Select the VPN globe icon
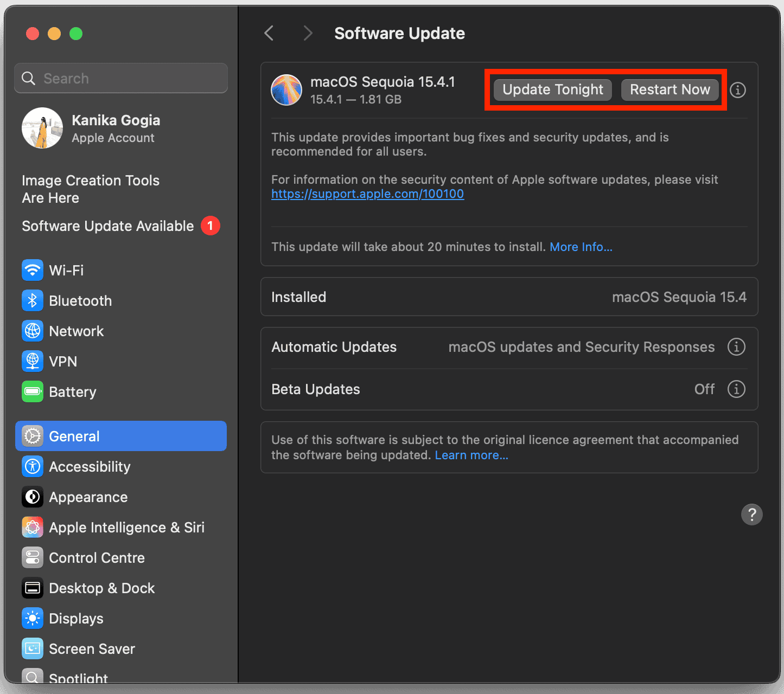784x694 pixels. coord(33,361)
